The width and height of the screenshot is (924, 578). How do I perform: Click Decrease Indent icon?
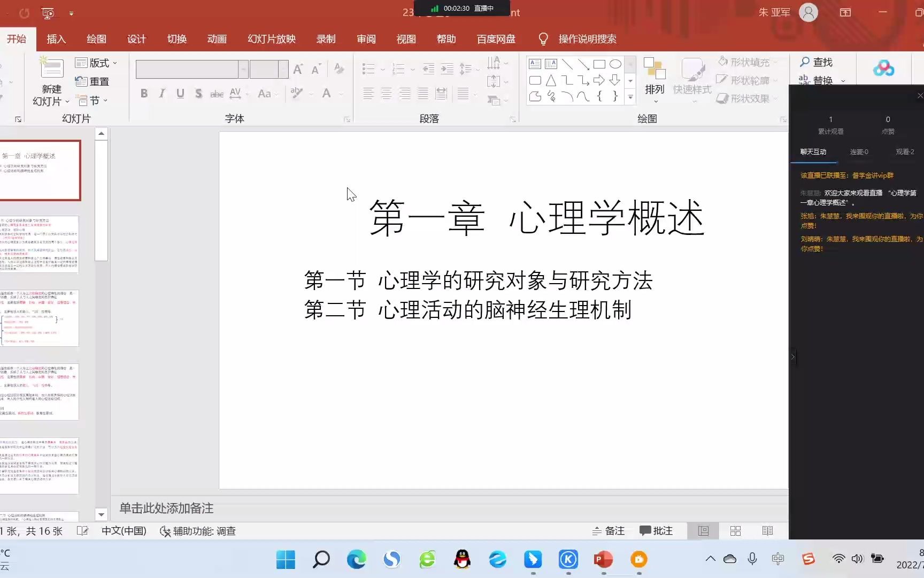click(x=428, y=69)
